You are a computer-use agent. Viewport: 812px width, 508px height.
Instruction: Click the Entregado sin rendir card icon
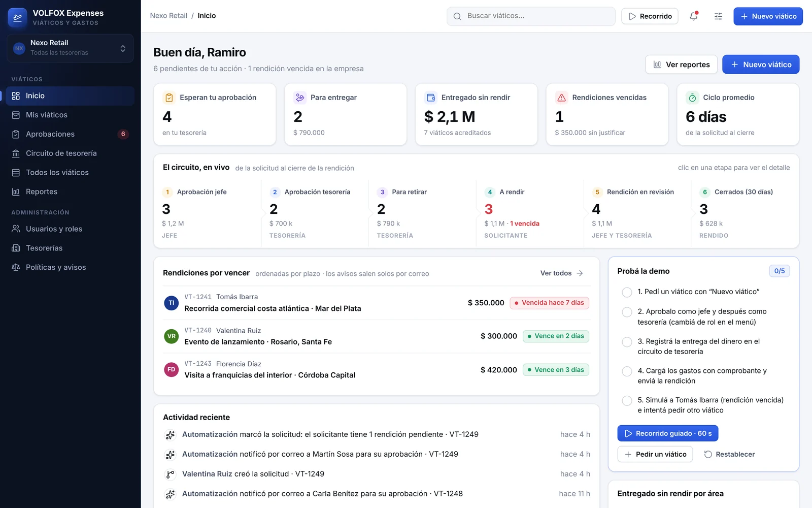pos(431,98)
